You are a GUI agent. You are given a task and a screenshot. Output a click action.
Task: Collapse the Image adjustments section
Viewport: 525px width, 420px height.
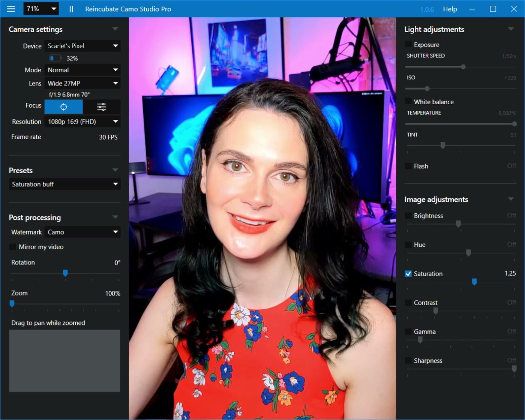(x=511, y=199)
